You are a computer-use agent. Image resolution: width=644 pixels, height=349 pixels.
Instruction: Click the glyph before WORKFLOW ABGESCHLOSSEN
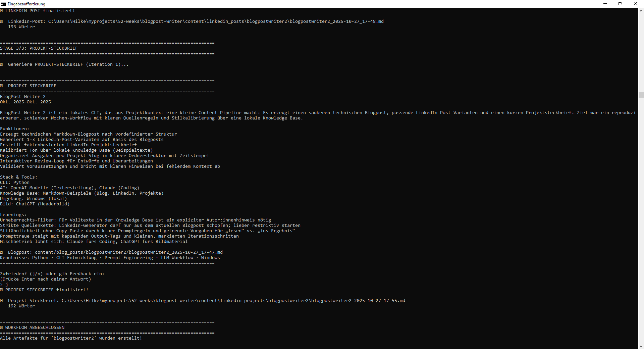2,328
